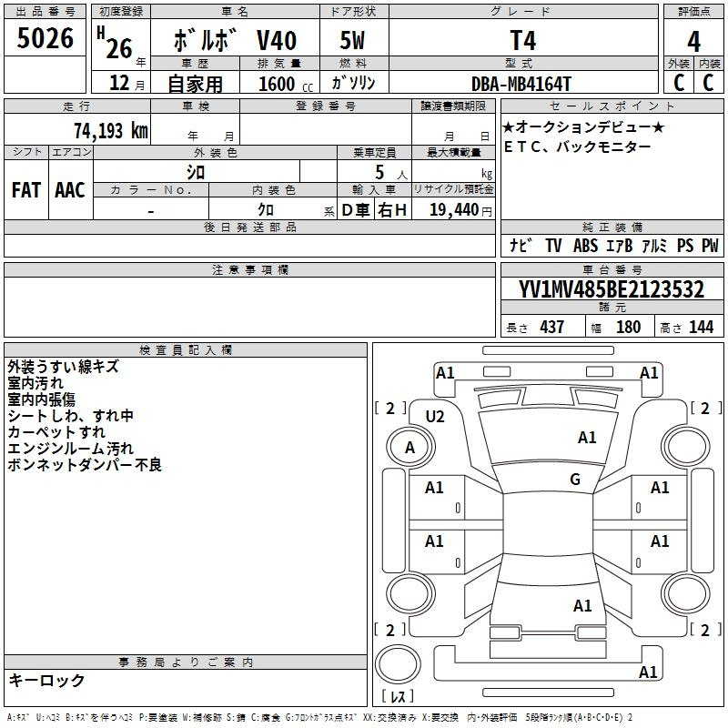The width and height of the screenshot is (728, 728).
Task: Click the mileage 74,193 km
Action: (111, 131)
